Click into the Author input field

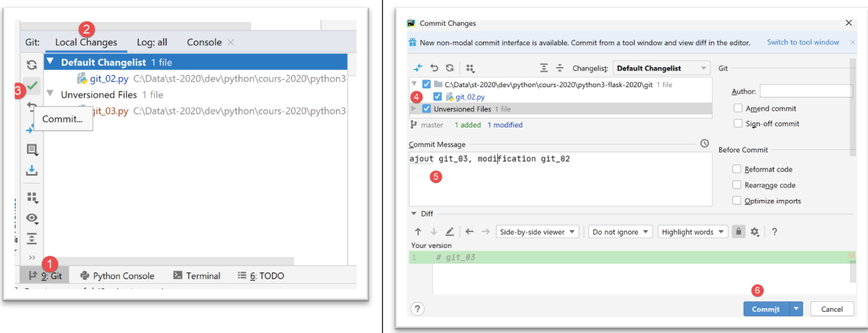[806, 91]
